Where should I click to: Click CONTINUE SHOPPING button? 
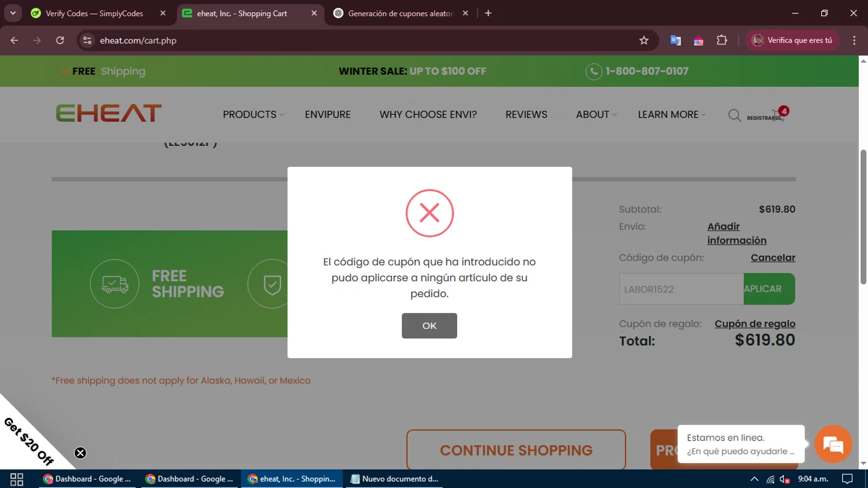(x=516, y=450)
